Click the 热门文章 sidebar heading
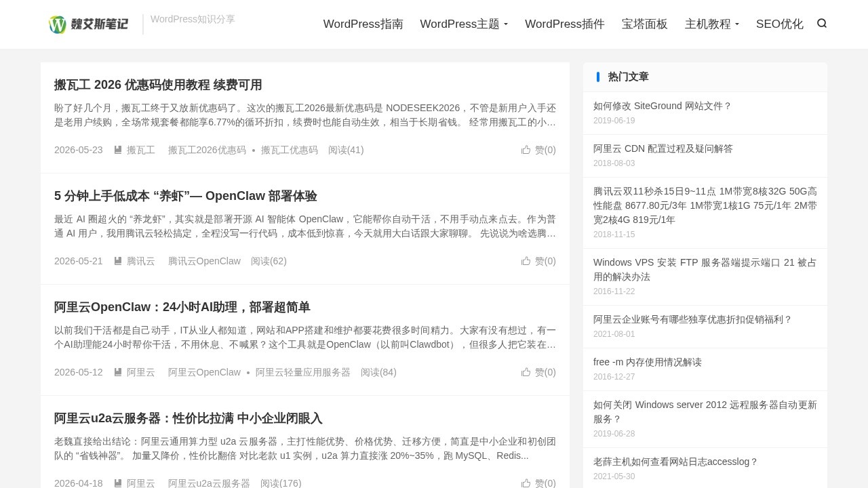Viewport: 868px width, 488px height. 629,77
